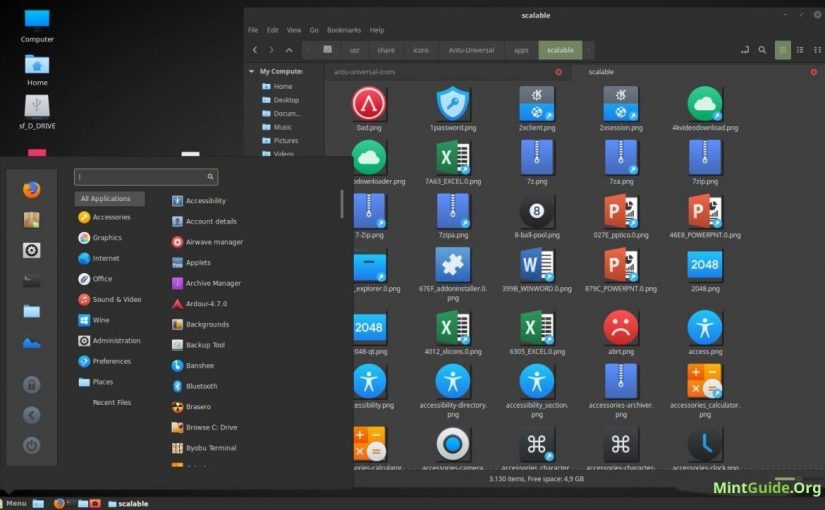Select the 7A63_EXCEL.0.png file

[452, 157]
